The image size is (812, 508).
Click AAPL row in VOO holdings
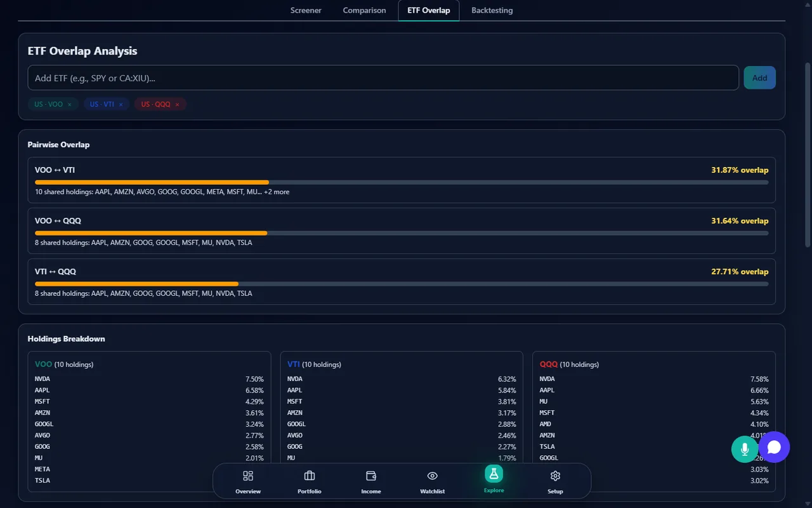(149, 391)
